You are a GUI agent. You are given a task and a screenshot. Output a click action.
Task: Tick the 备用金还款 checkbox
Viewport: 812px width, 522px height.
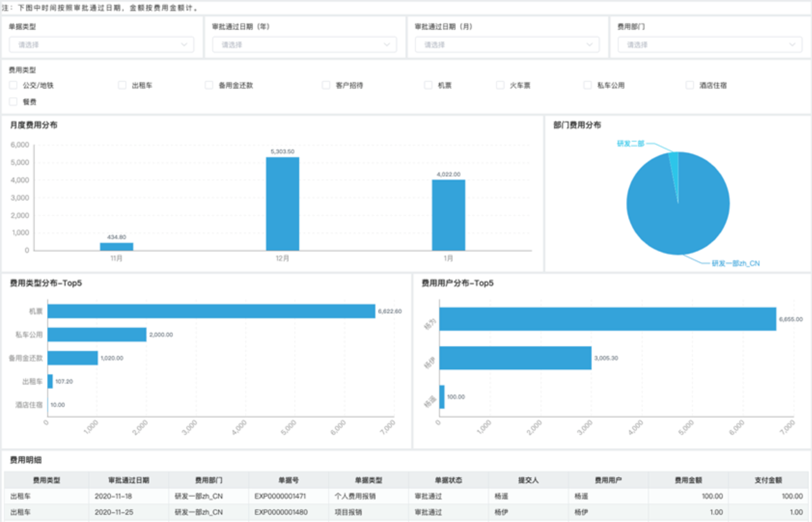209,85
